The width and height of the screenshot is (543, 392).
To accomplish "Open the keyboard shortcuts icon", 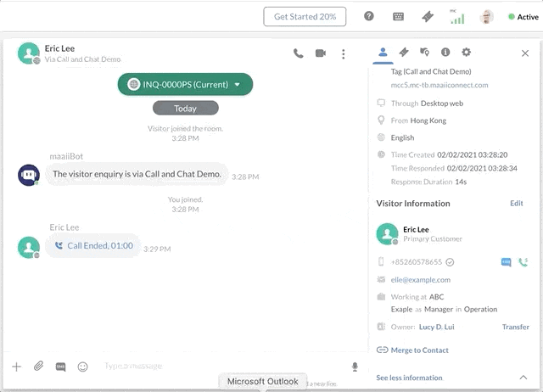I will pyautogui.click(x=398, y=16).
